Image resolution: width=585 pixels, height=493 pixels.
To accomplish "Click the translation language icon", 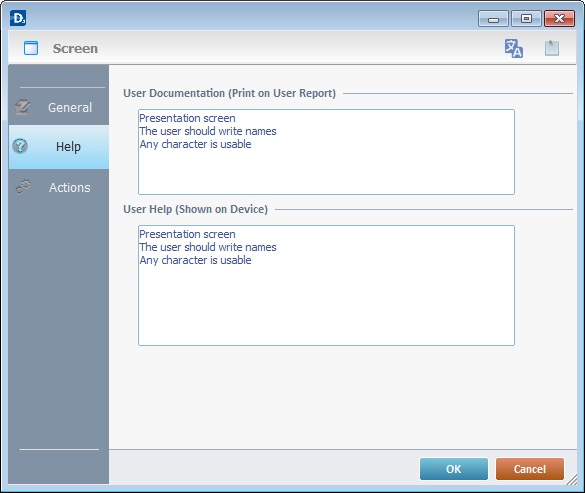I will (x=514, y=48).
